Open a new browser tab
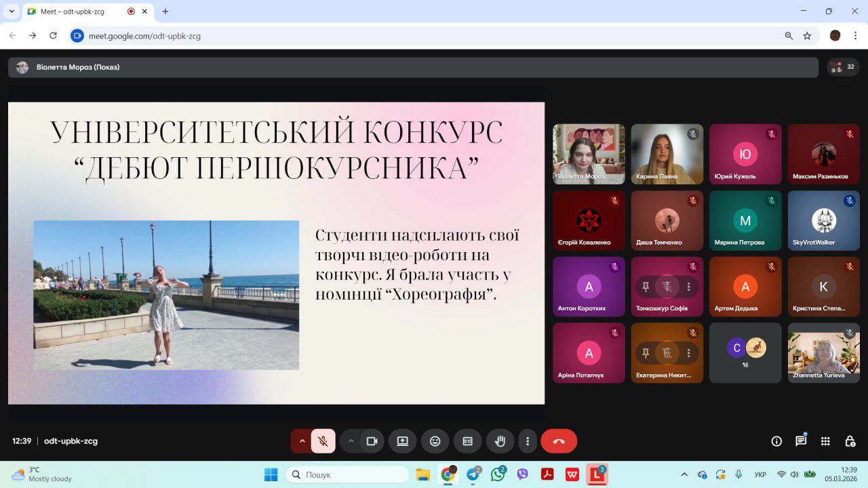868x488 pixels. click(165, 12)
